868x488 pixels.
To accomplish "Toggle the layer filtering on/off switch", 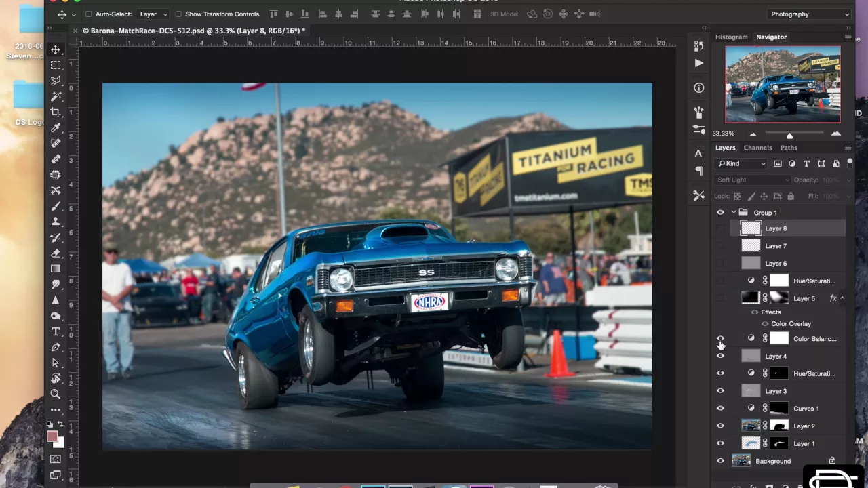I will (x=850, y=163).
